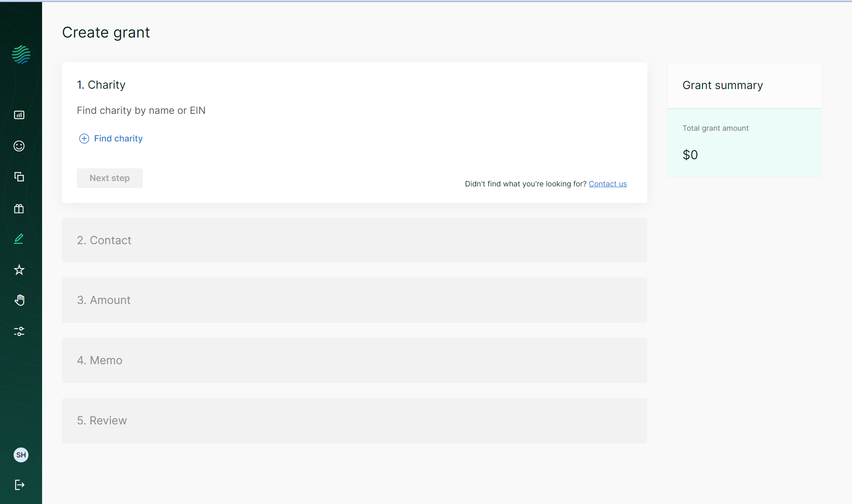Screen dimensions: 852x504
Task: Click the star favorites sidebar icon
Action: tap(19, 270)
